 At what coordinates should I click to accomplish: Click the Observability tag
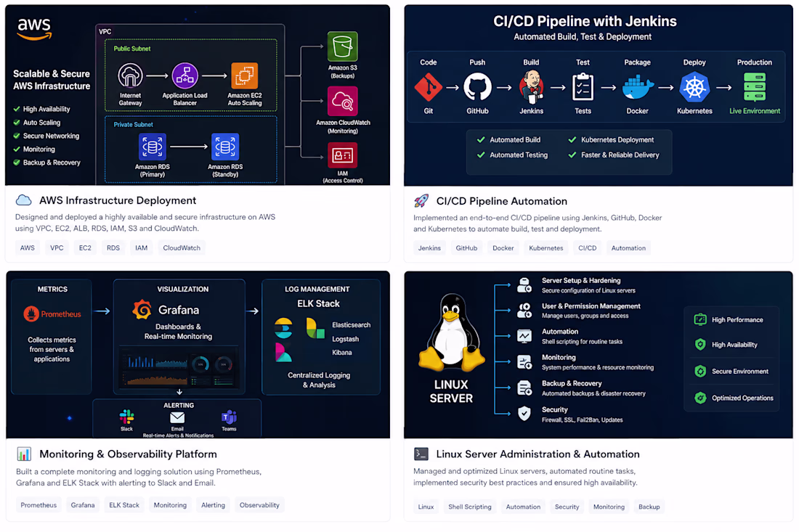pos(259,505)
